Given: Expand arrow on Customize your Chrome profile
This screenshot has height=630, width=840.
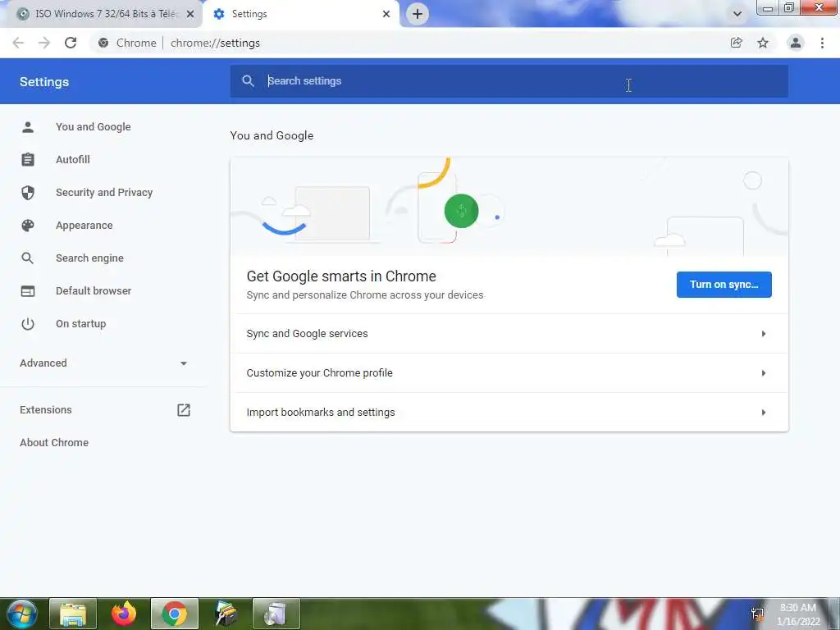Looking at the screenshot, I should pyautogui.click(x=764, y=373).
